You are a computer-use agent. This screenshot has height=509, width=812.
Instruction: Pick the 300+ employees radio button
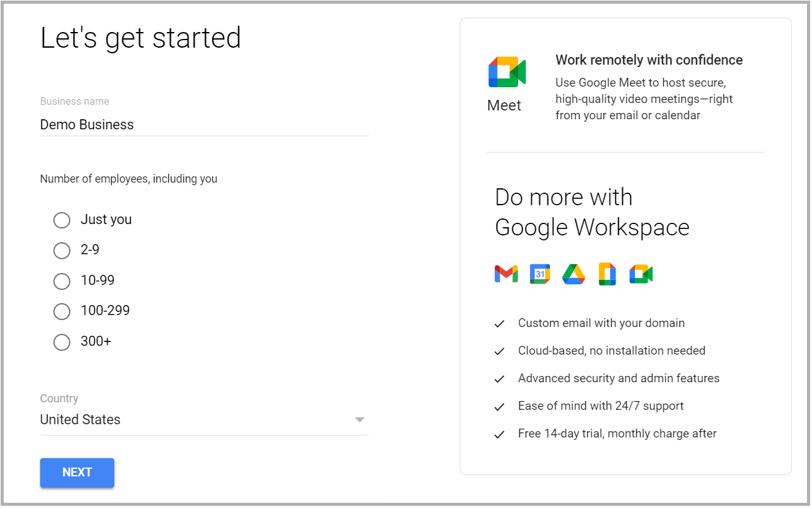coord(62,342)
